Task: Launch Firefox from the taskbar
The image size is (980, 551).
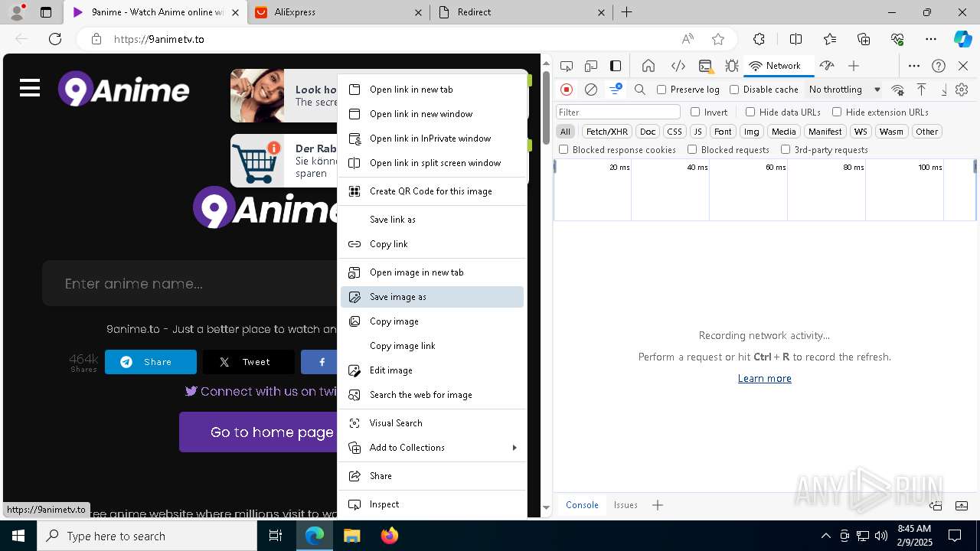Action: [x=389, y=536]
